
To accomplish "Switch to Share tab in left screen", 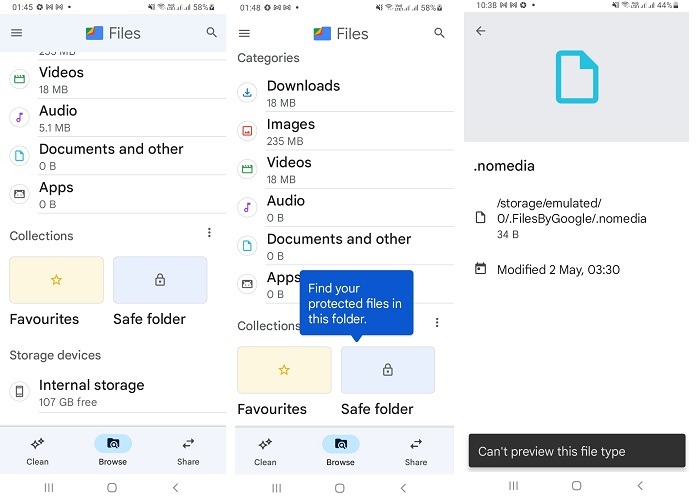I will 188,451.
